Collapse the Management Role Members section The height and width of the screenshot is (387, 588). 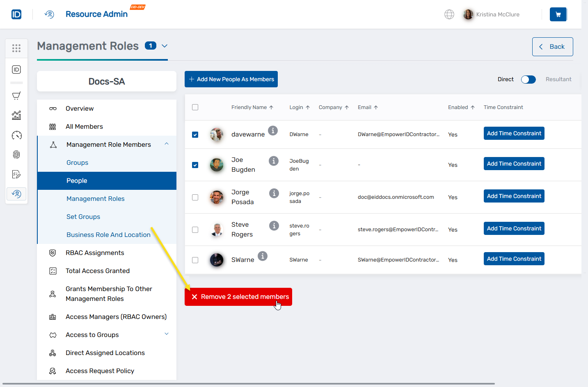(167, 144)
